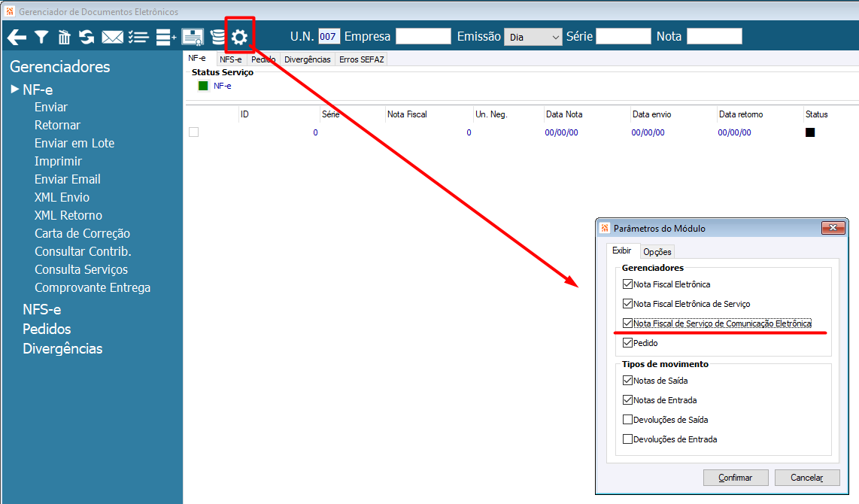
Task: Open the Pedido tab
Action: click(x=263, y=59)
